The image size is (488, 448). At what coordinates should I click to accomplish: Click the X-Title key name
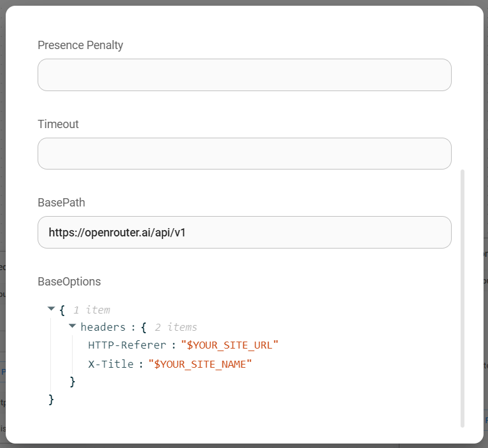point(111,364)
